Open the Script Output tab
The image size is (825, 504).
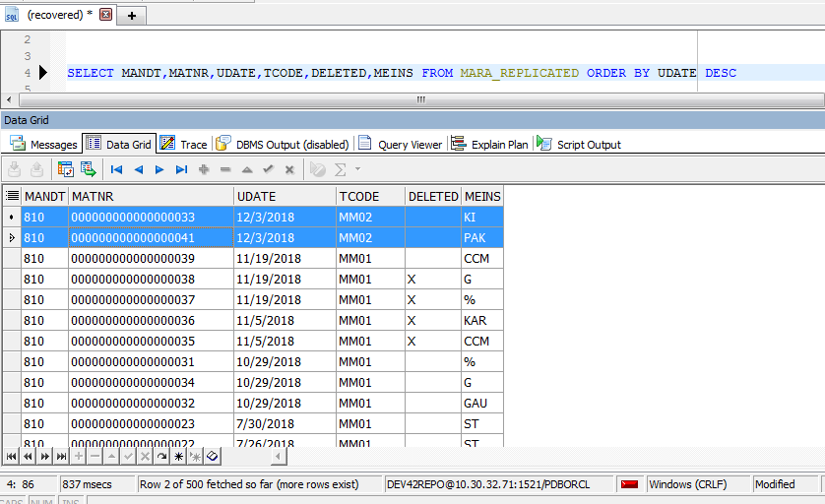click(x=579, y=144)
